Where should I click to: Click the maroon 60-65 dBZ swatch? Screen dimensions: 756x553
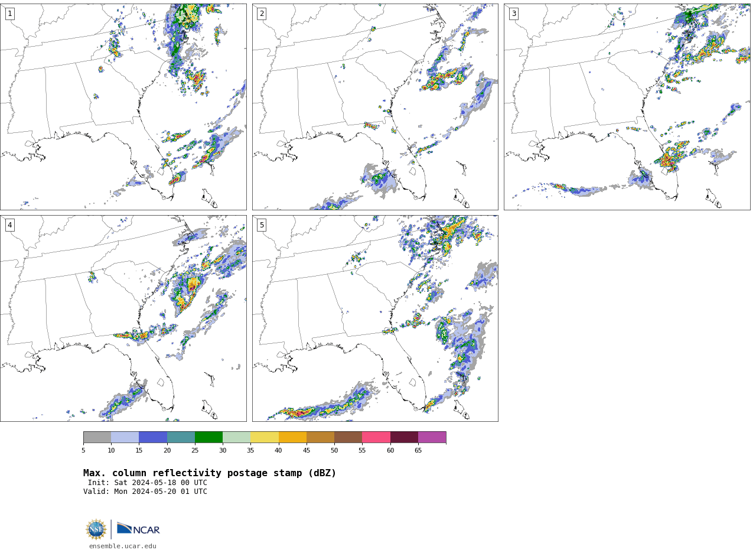(x=404, y=437)
